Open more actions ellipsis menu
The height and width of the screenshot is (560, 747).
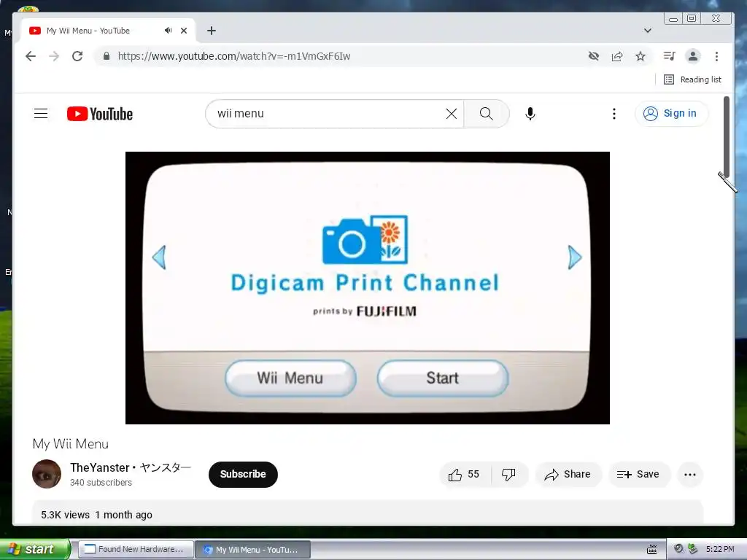point(690,474)
